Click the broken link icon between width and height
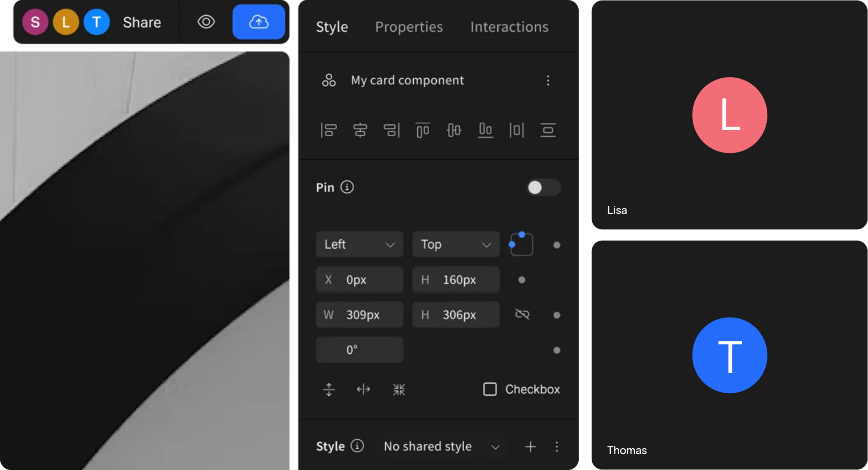Screen dimensions: 868x470 click(x=522, y=314)
